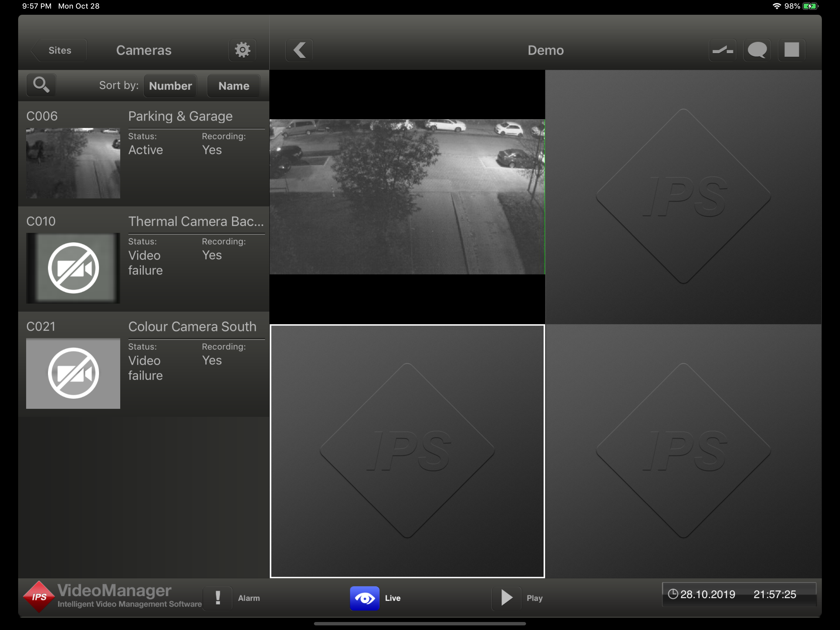Tap the search magnifier icon
840x630 pixels.
tap(41, 85)
